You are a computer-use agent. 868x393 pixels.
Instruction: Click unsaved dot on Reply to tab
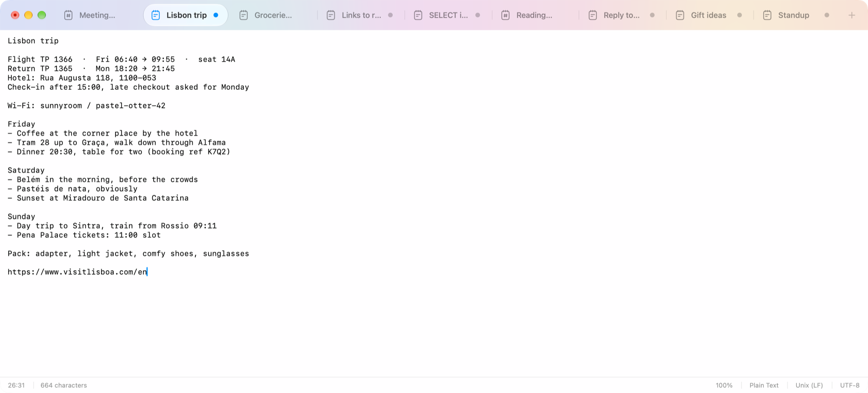pos(652,15)
